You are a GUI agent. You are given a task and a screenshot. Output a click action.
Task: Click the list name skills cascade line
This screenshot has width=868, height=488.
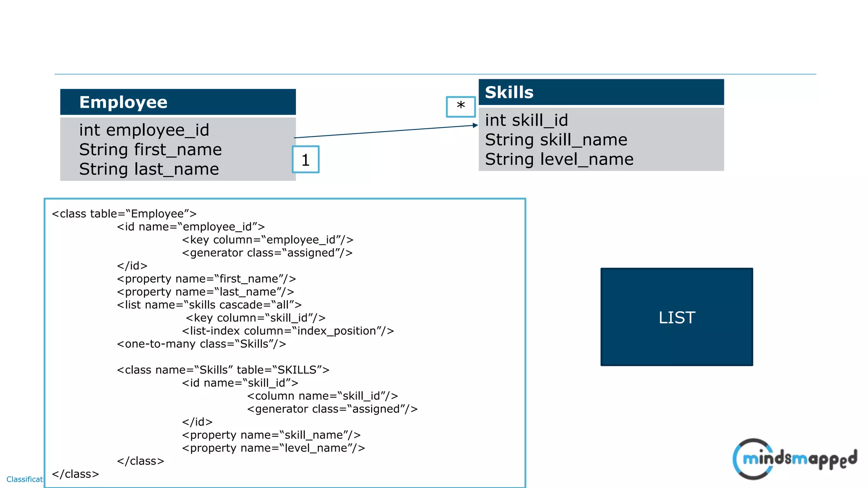pyautogui.click(x=209, y=305)
